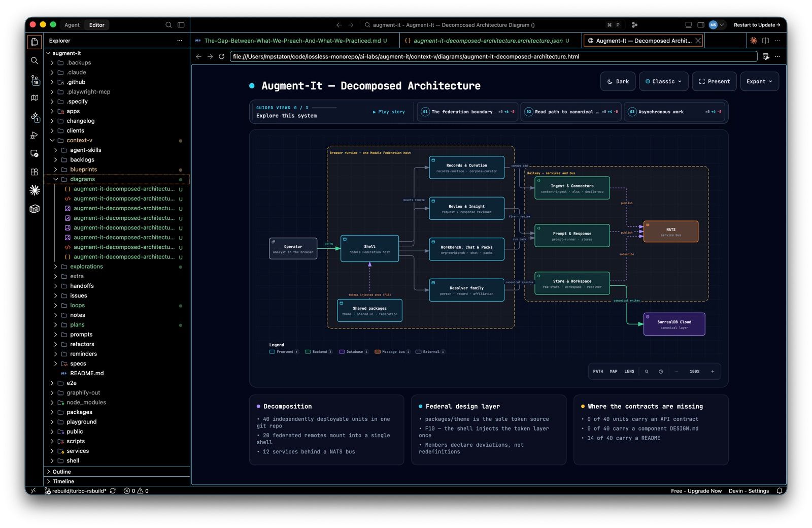
Task: Open the Explorer files view in activity bar
Action: pos(35,42)
